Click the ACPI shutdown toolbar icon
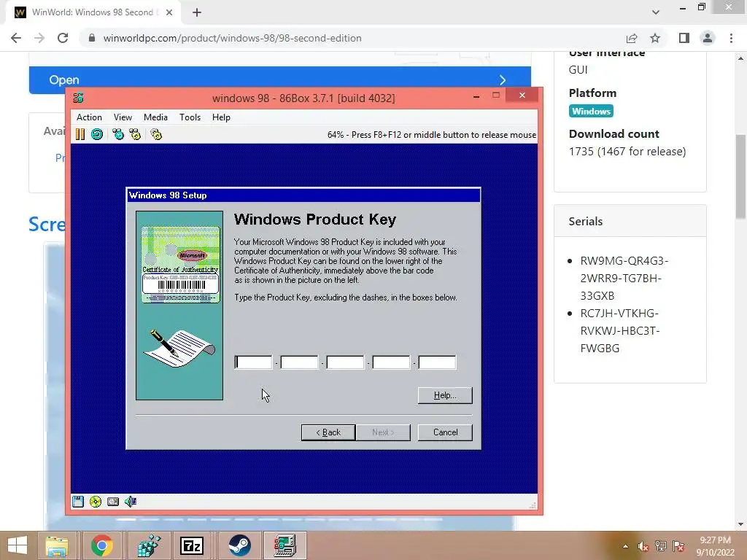The image size is (747, 560). [156, 134]
